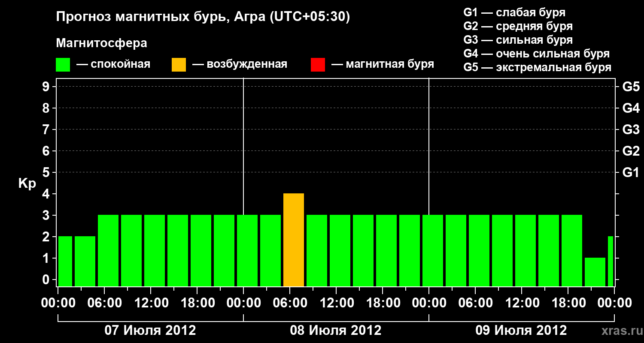644x343 pixels.
Task: Click the '07 Июля 2012' date label
Action: (150, 331)
